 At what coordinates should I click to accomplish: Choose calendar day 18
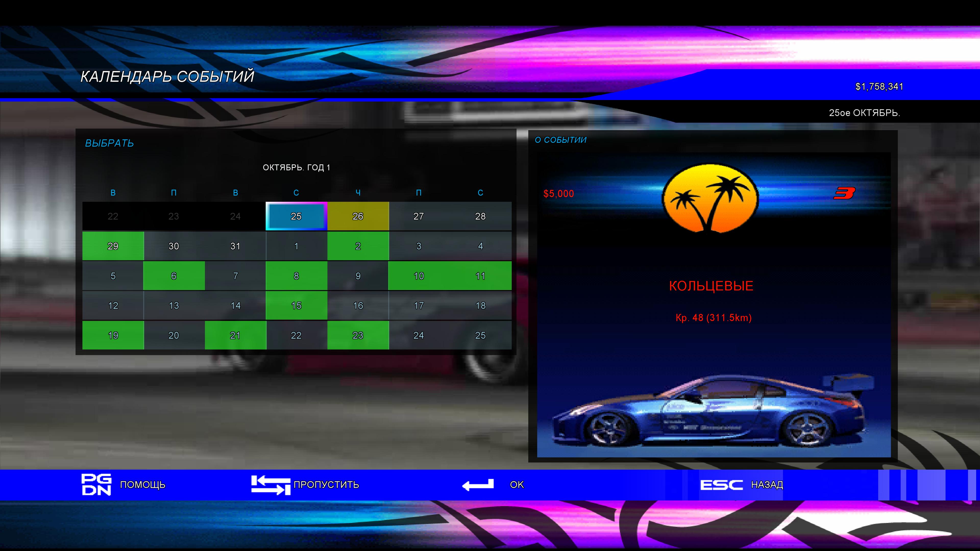481,305
